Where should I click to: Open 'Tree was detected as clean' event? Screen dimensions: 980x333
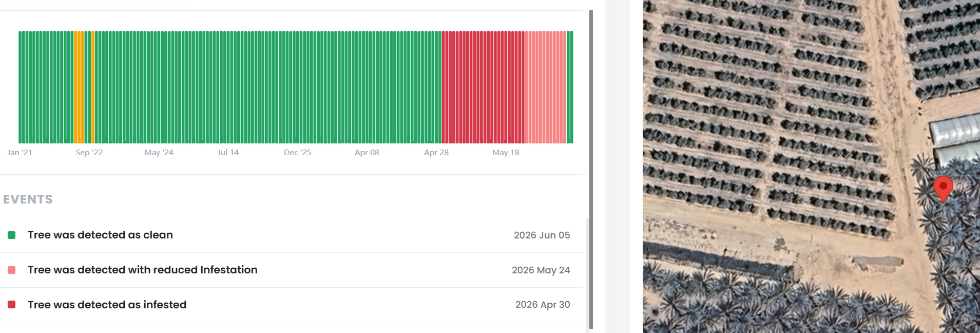tap(291, 235)
